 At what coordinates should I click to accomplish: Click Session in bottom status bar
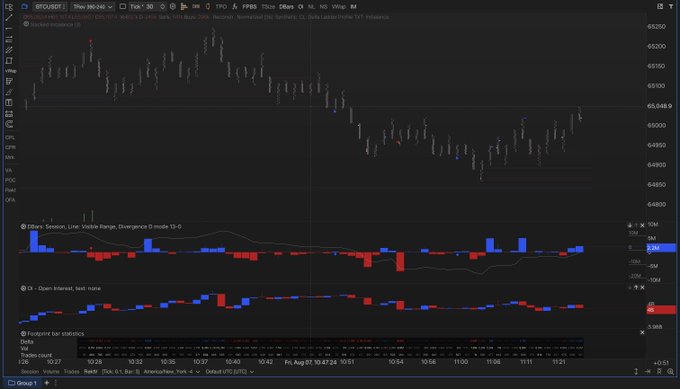[30, 372]
